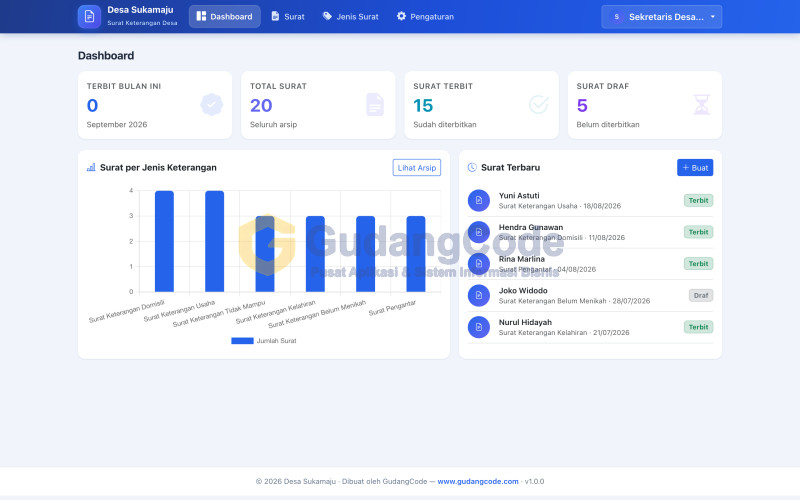Screen dimensions: 800x500
Task: Open the Joko Widodo letter entry
Action: [590, 295]
